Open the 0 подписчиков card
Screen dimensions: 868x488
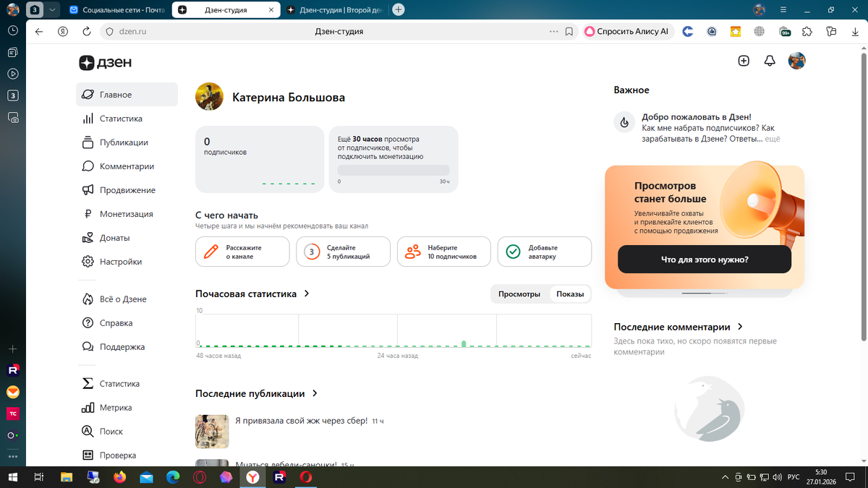point(260,159)
